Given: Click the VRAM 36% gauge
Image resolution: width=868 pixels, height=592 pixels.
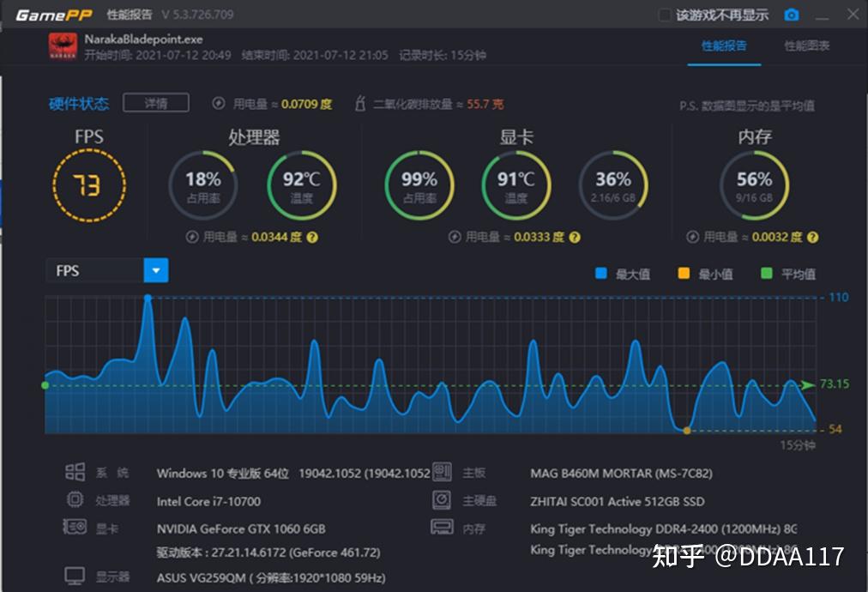Looking at the screenshot, I should (x=613, y=185).
